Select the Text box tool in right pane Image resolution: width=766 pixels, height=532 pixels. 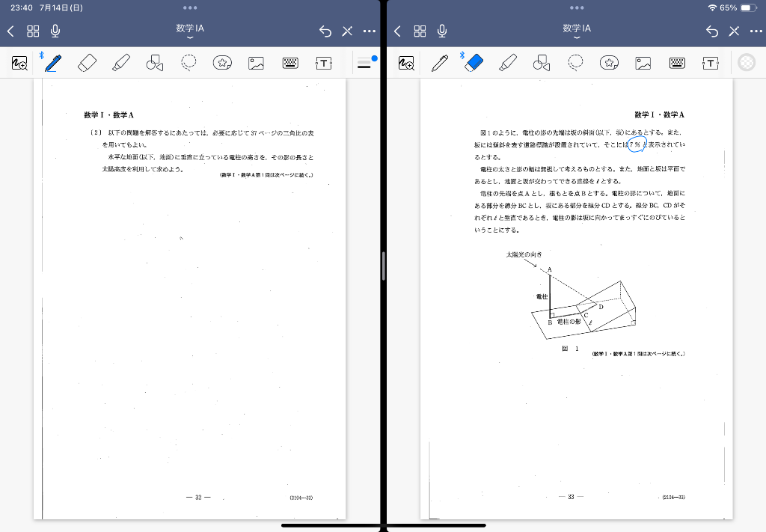click(x=711, y=64)
